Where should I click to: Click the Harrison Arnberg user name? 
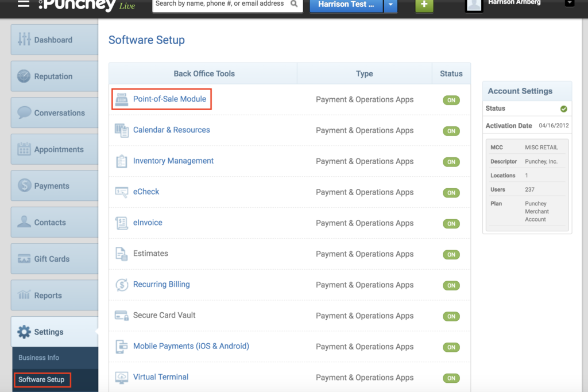(x=514, y=3)
